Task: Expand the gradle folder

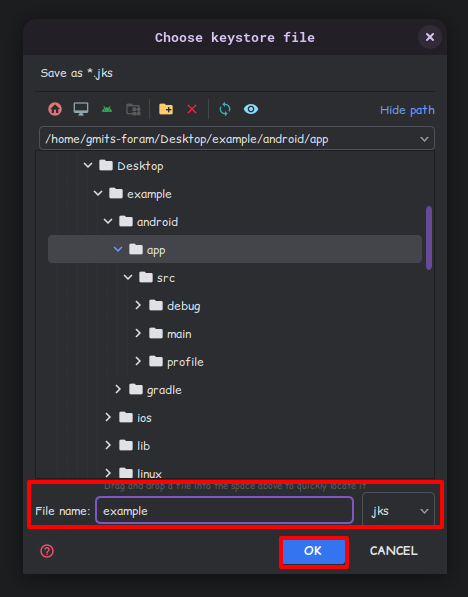Action: coord(118,389)
